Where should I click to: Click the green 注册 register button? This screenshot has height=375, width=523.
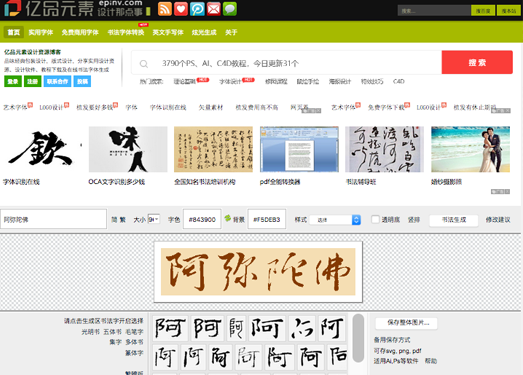point(32,81)
